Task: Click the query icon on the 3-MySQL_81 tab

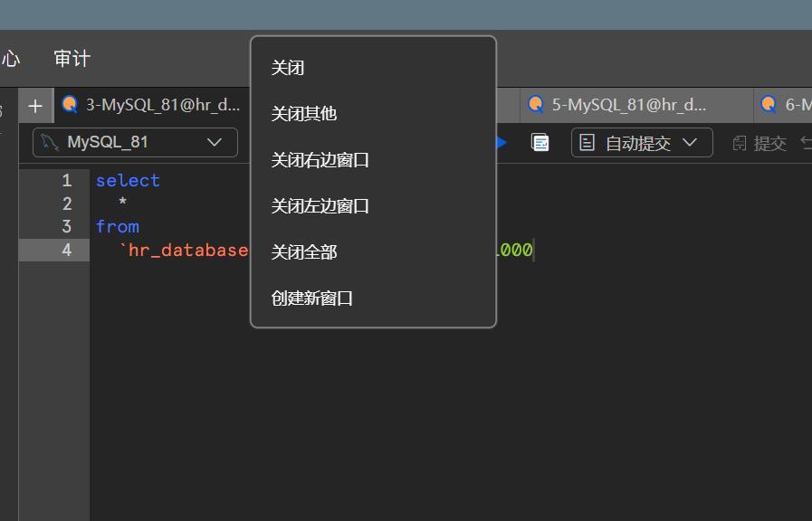Action: point(70,105)
